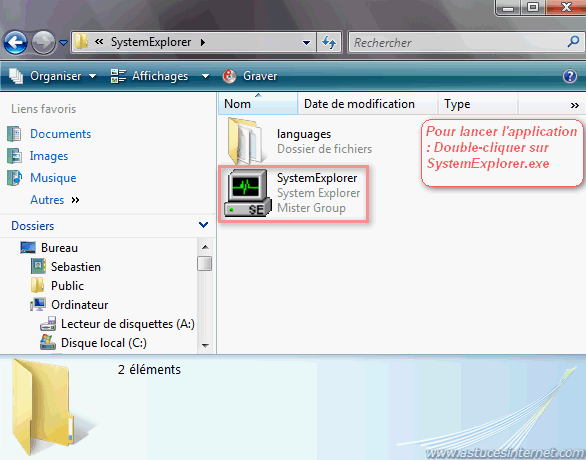
Task: Click the folder icon in address bar
Action: coord(81,41)
